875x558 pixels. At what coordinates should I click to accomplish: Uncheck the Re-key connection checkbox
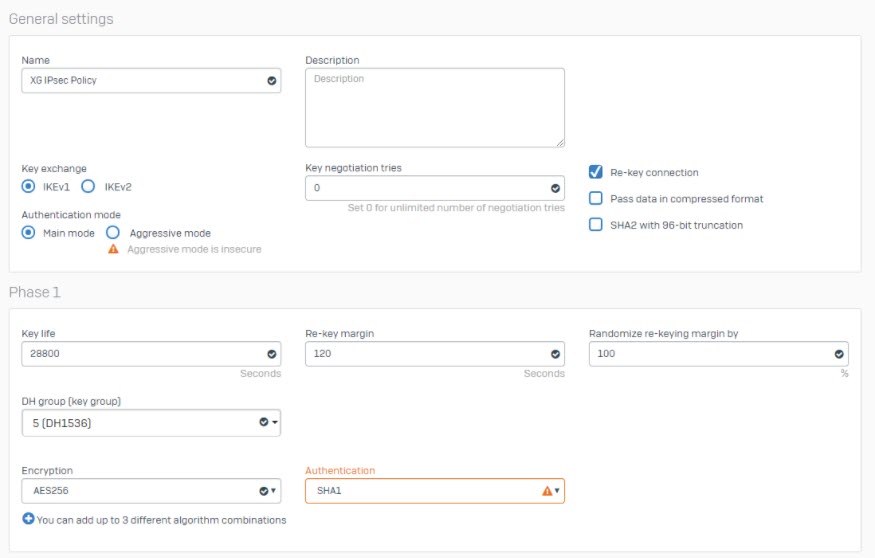595,172
